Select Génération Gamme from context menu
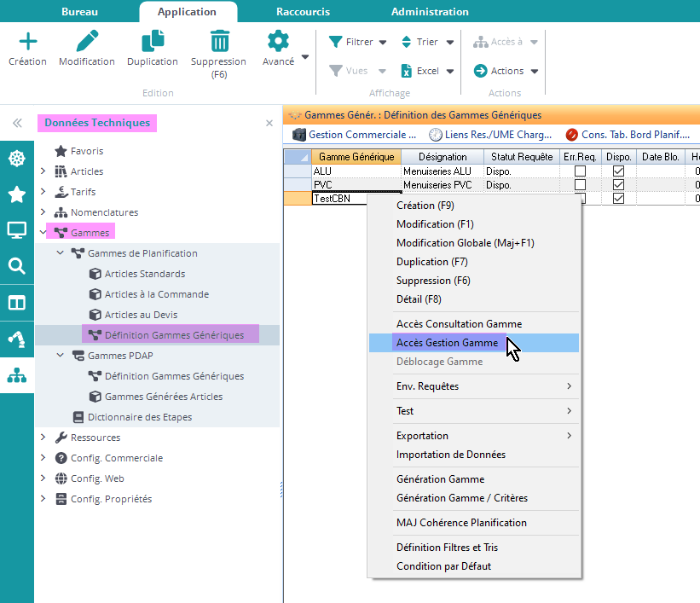700x603 pixels. (x=440, y=479)
